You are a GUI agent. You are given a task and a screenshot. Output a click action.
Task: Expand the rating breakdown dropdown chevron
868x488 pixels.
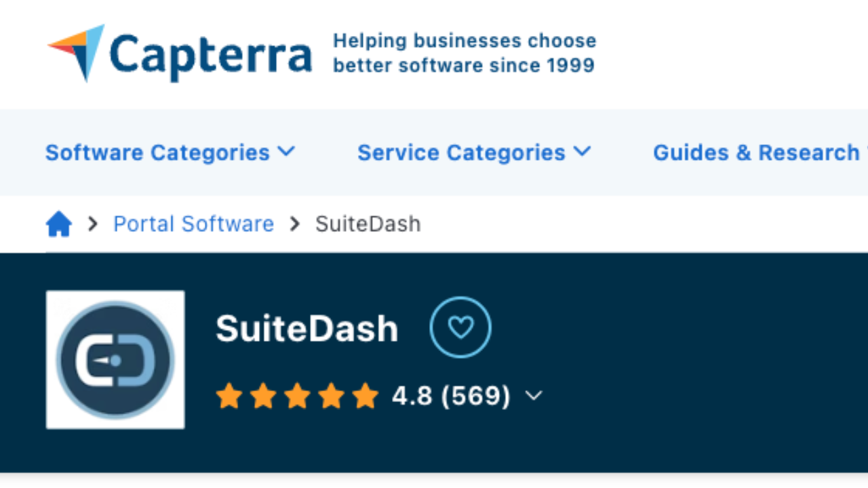[534, 395]
